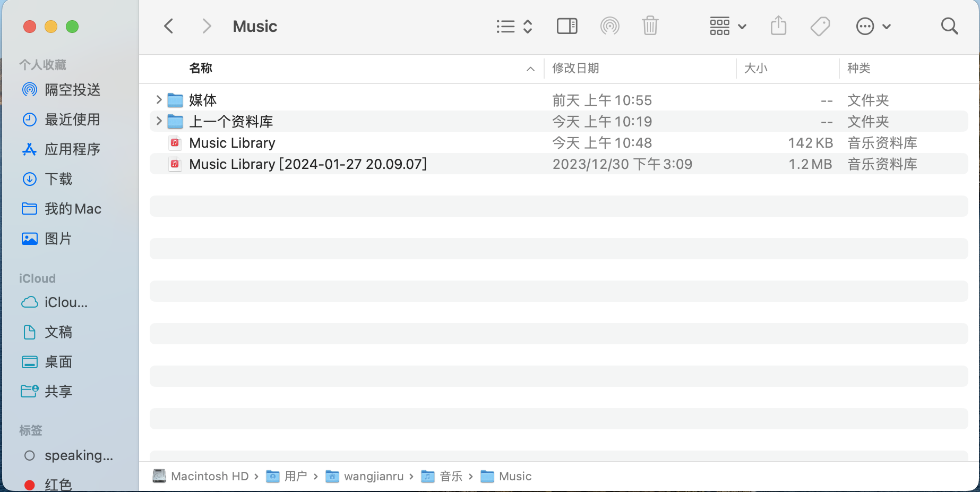The image size is (980, 492).
Task: Click the Trash toolbar icon
Action: (x=650, y=26)
